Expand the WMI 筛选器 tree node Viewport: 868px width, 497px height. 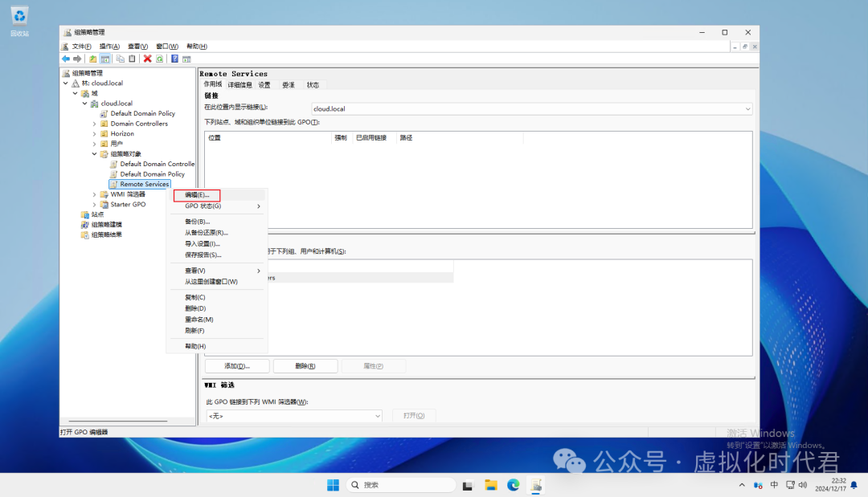94,194
